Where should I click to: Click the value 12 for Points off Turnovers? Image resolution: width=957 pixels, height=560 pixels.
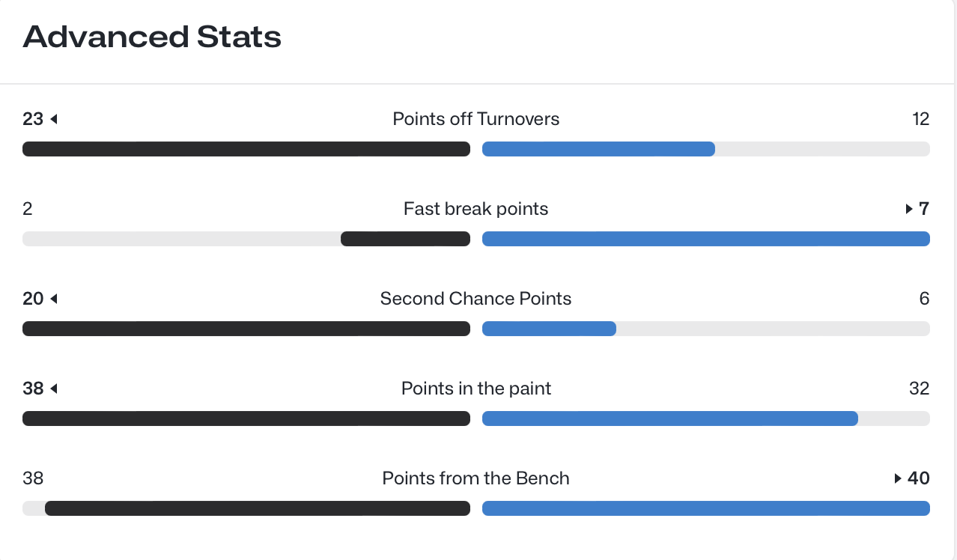tap(920, 119)
